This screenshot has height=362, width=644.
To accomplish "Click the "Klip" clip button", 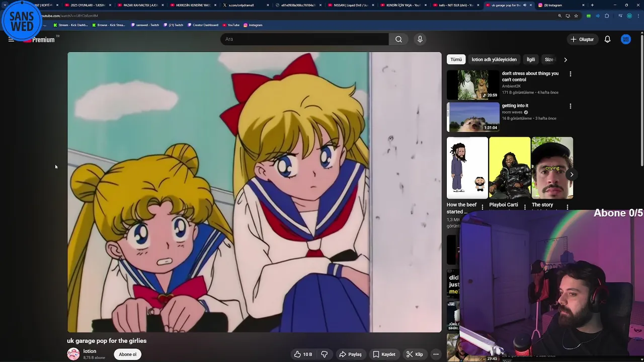I will (415, 354).
